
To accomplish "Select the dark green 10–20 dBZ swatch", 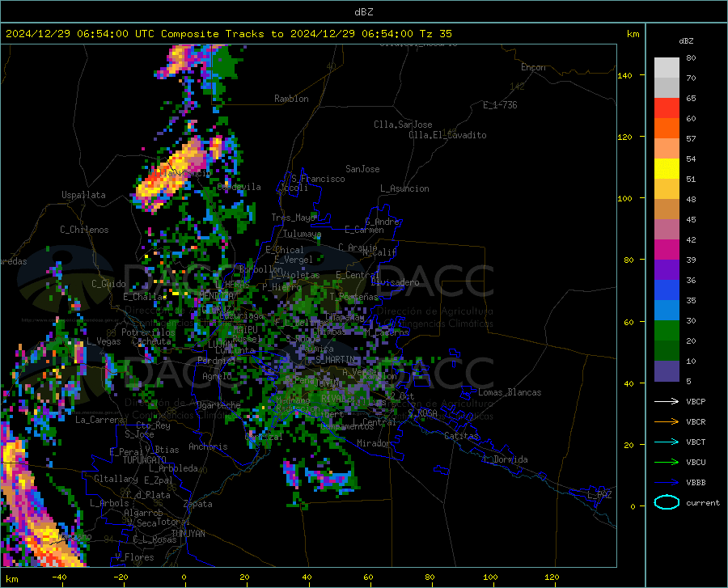I will (x=667, y=351).
